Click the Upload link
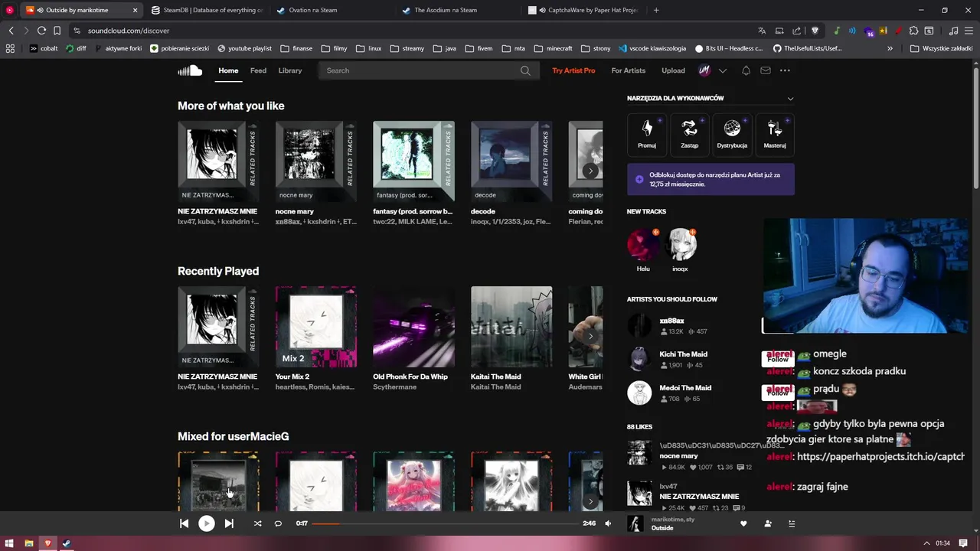This screenshot has height=551, width=980. coord(673,70)
